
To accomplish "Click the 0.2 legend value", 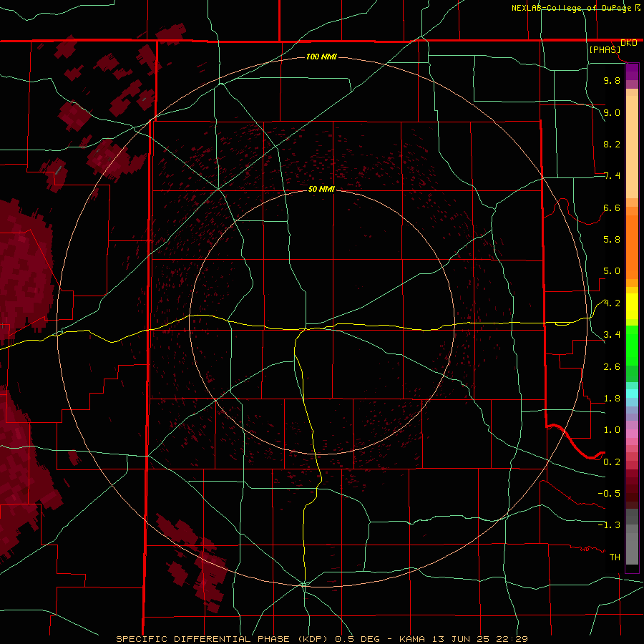I will pyautogui.click(x=612, y=462).
